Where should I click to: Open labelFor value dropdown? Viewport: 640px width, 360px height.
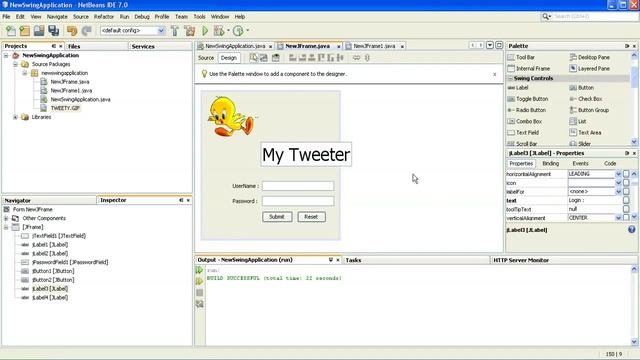[x=618, y=191]
